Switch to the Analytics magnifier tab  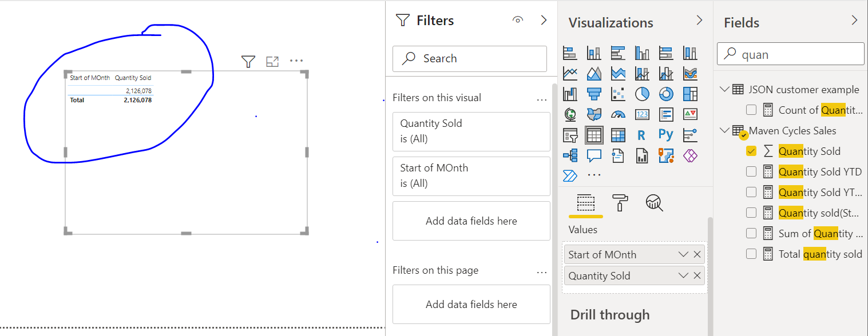[x=654, y=202]
